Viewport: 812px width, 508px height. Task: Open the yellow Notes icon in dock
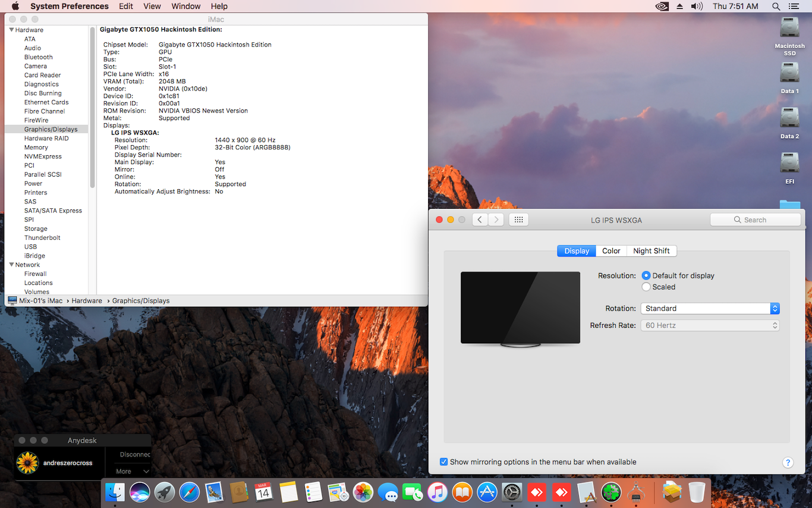pyautogui.click(x=288, y=492)
